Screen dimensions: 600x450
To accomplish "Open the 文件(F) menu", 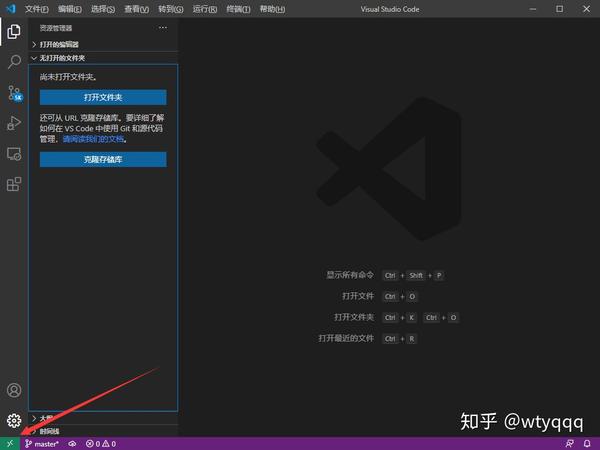I will click(x=37, y=9).
